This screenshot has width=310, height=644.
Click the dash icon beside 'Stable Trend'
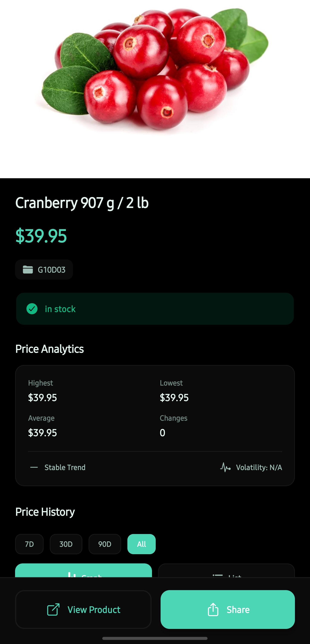pyautogui.click(x=34, y=467)
